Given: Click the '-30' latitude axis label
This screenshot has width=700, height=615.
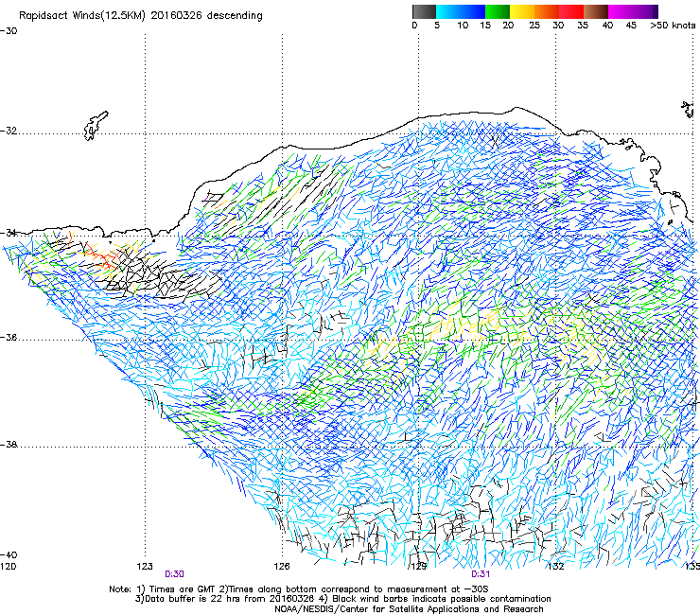Looking at the screenshot, I should click(x=9, y=31).
